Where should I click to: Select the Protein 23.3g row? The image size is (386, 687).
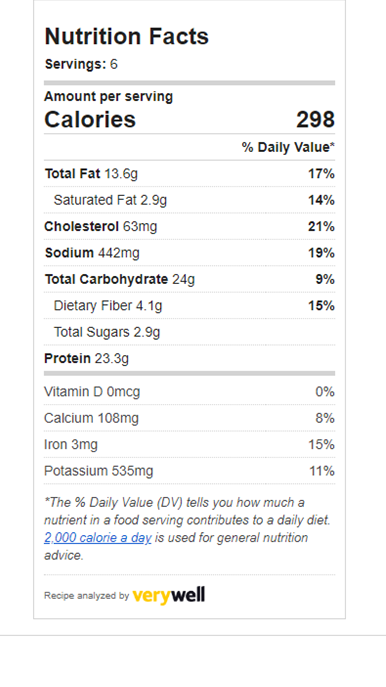189,358
